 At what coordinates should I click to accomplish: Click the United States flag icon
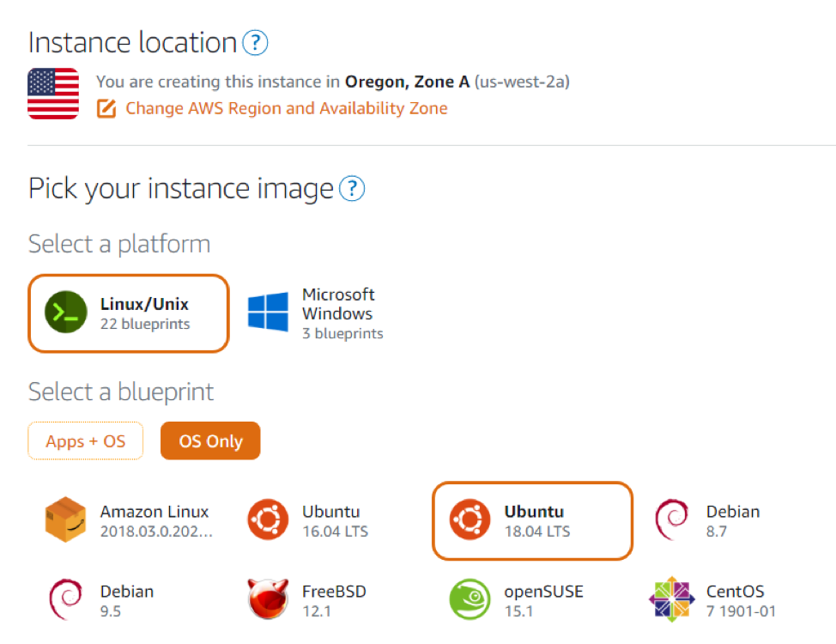point(53,94)
